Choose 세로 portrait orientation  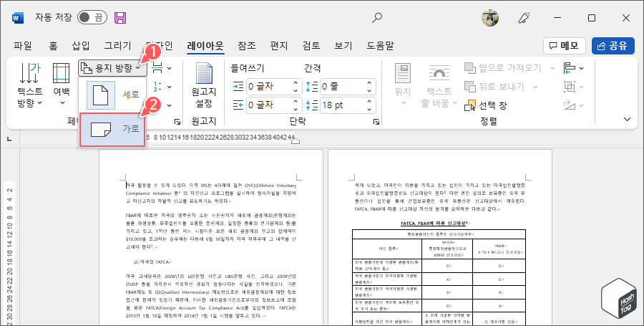tap(112, 95)
